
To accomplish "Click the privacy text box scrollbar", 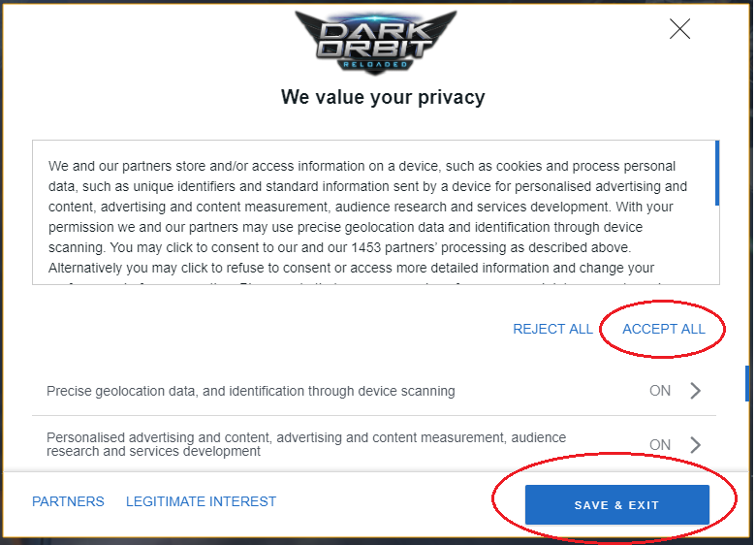I will tap(717, 175).
